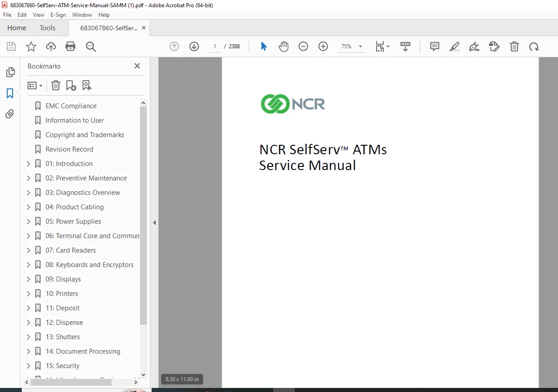Zoom in with the plus icon
558x392 pixels.
[x=323, y=46]
